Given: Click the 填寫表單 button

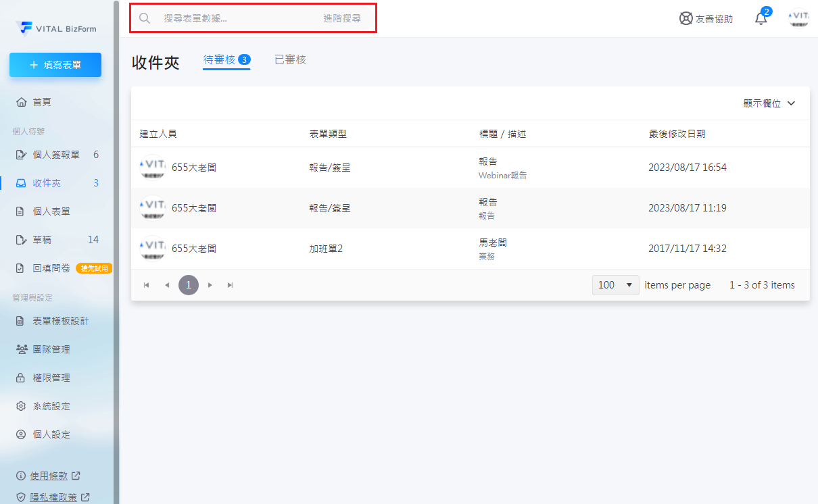Looking at the screenshot, I should [55, 65].
